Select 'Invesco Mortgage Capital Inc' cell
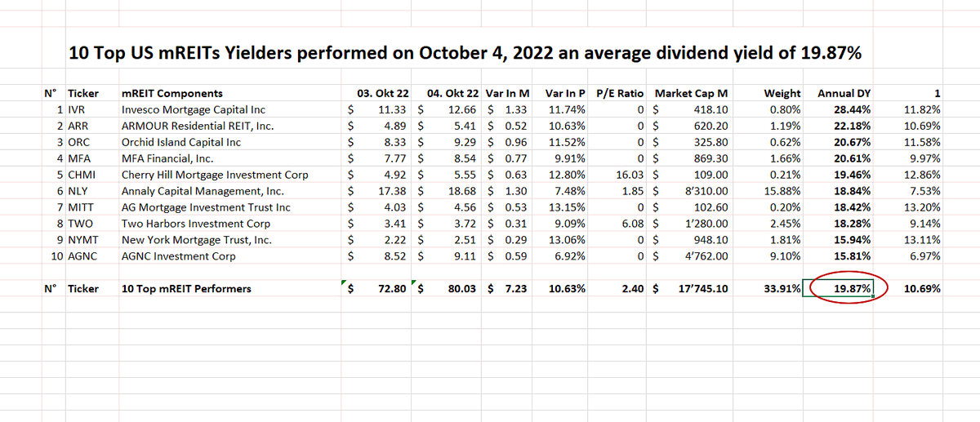Image resolution: width=980 pixels, height=422 pixels. tap(193, 109)
